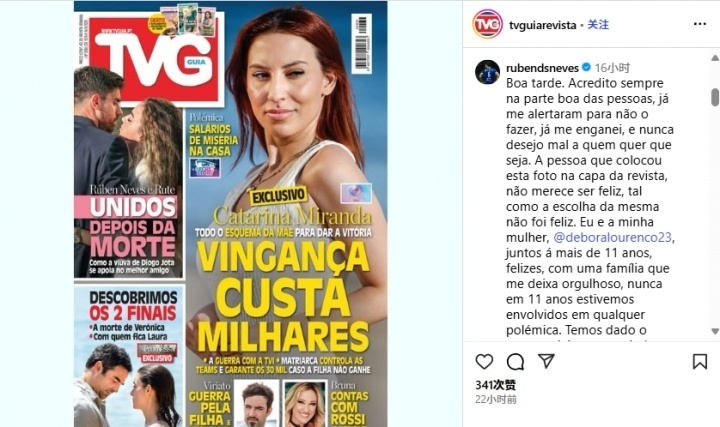
Task: Open the rubendsneves username link
Action: click(x=542, y=68)
